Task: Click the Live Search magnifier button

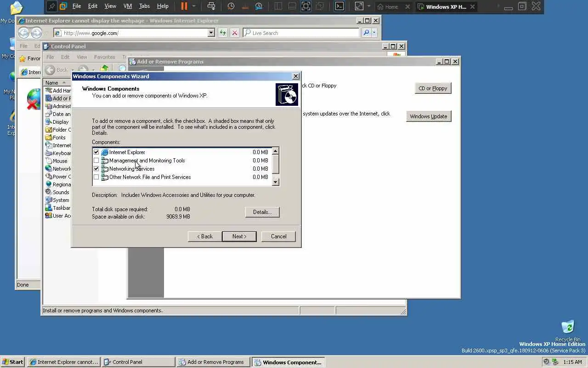Action: (x=366, y=33)
